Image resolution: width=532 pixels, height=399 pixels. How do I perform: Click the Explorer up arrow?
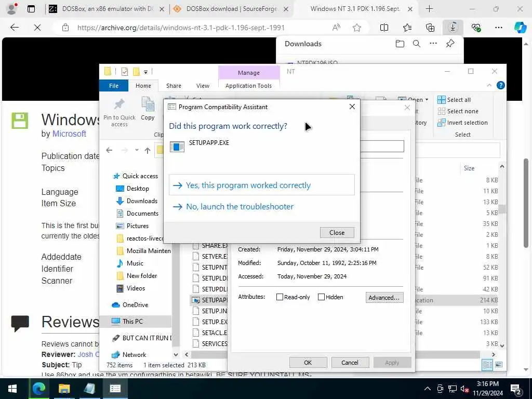147,150
